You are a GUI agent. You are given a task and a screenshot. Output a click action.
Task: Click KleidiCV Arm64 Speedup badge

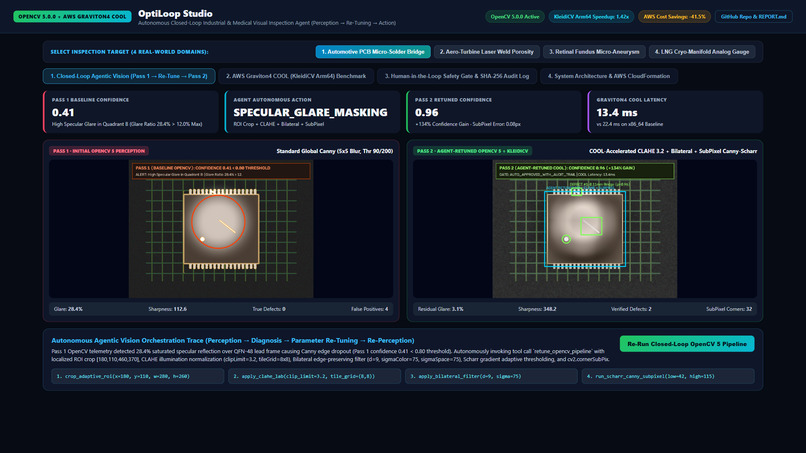(591, 17)
